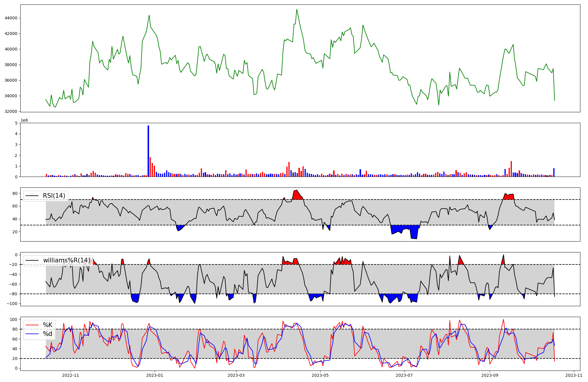Click the 80 tick on the RSI axis
This screenshot has width=588, height=382.
pos(14,193)
